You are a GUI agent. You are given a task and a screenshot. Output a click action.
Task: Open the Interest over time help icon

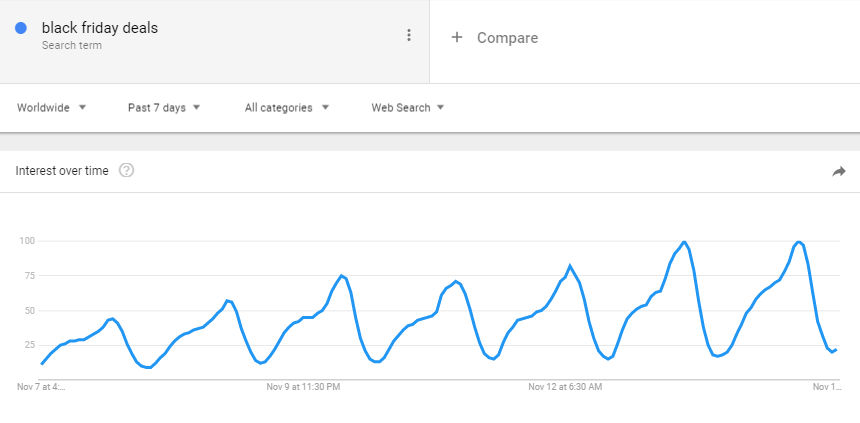pos(127,171)
